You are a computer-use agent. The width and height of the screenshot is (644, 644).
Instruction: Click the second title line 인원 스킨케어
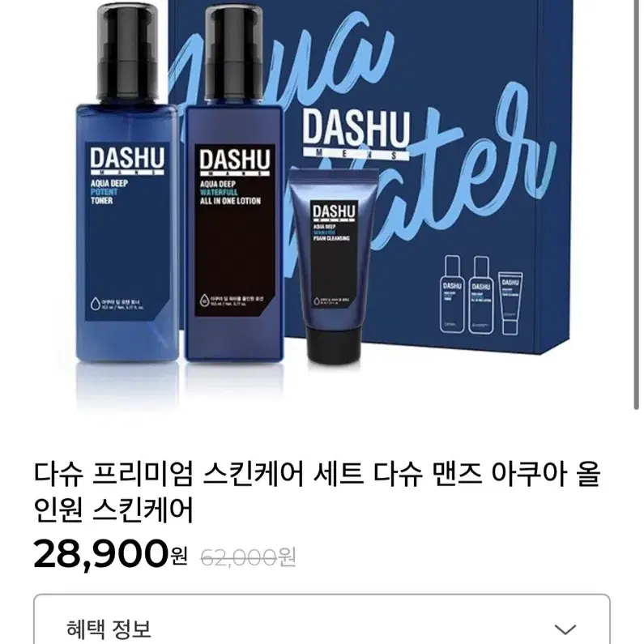pos(113,510)
